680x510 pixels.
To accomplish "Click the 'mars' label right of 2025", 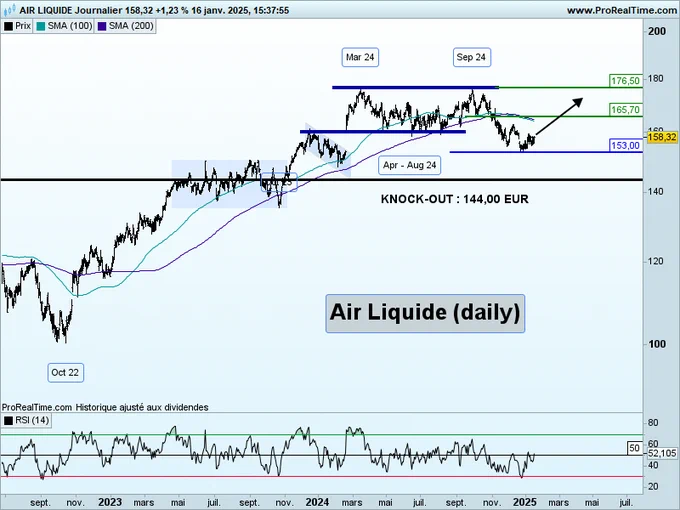I will click(x=558, y=503).
